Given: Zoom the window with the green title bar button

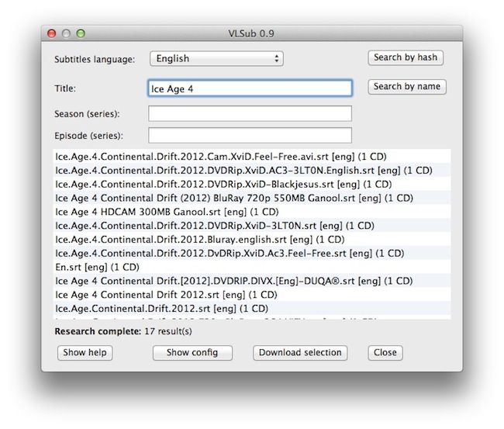Looking at the screenshot, I should pos(81,33).
